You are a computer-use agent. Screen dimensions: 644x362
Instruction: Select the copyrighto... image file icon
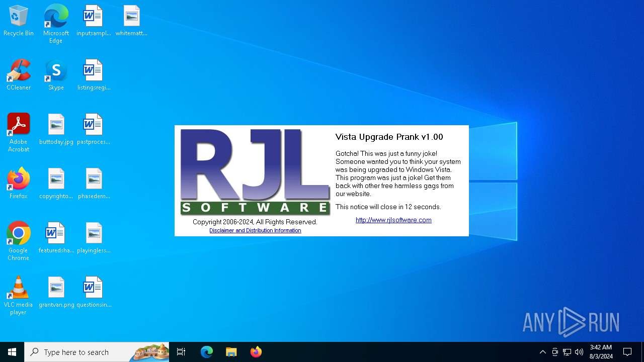click(x=56, y=184)
